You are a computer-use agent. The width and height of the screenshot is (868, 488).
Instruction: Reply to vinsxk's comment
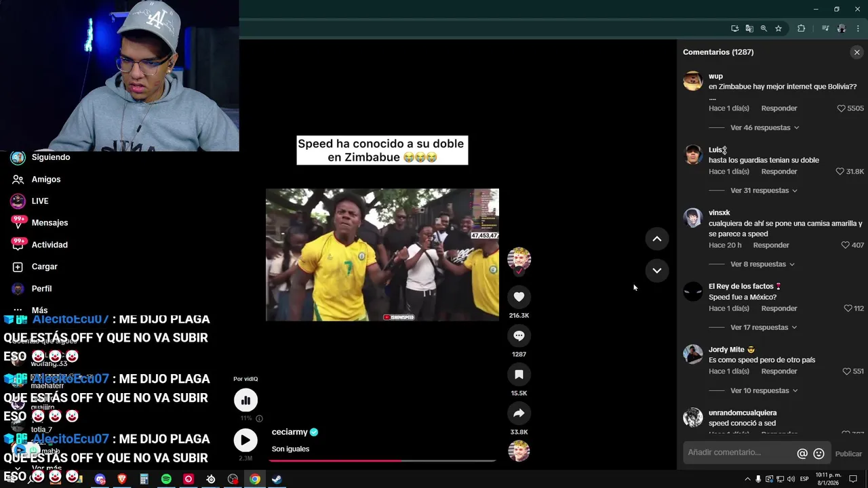tap(771, 245)
